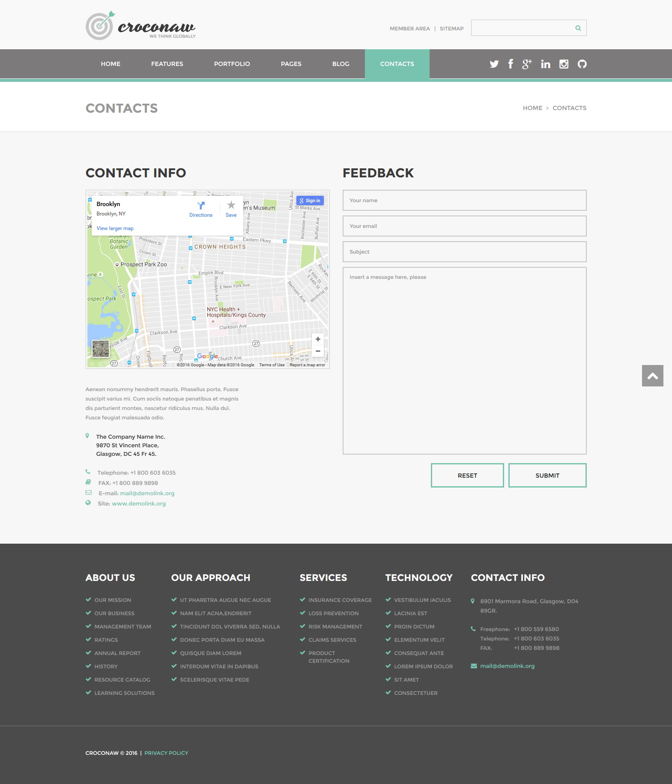
Task: Click map Terms of Use link
Action: [272, 365]
